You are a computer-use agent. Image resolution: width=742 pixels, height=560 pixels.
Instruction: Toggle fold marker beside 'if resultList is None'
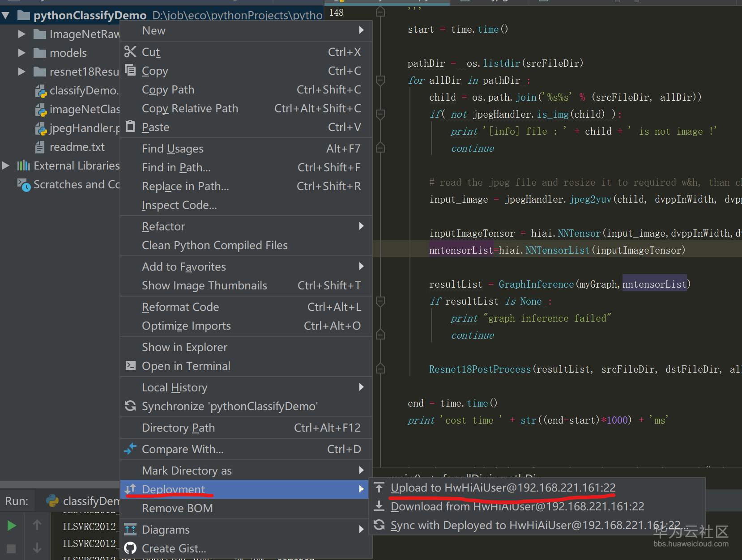pos(380,301)
